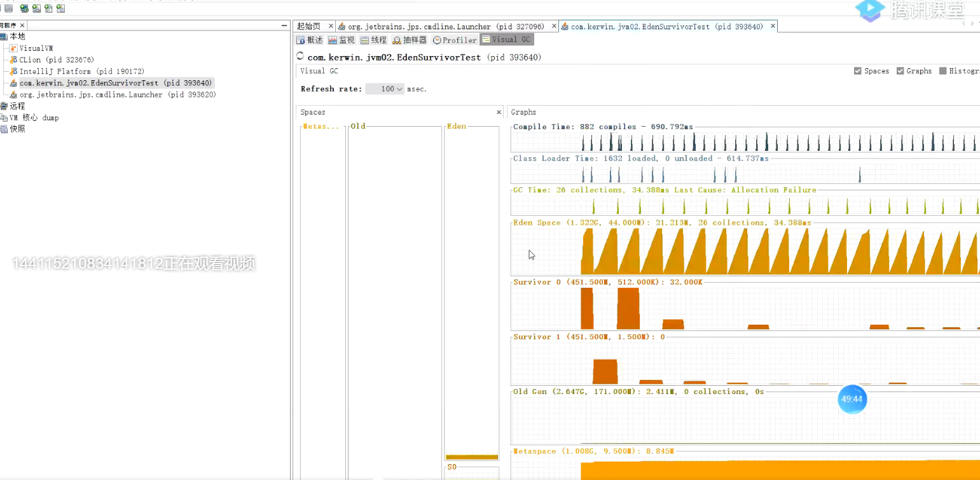Click the Metaspace graph label
The image size is (980, 480).
593,451
